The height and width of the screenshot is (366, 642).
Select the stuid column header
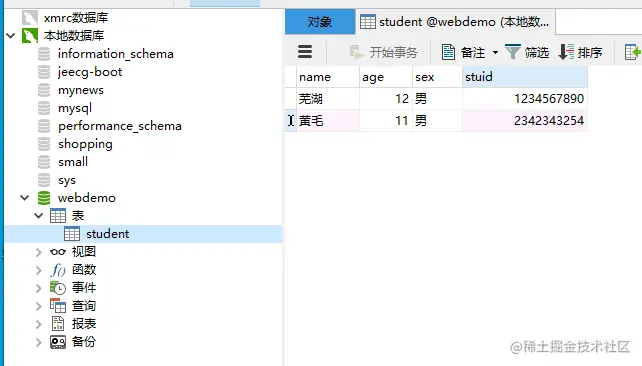point(525,77)
